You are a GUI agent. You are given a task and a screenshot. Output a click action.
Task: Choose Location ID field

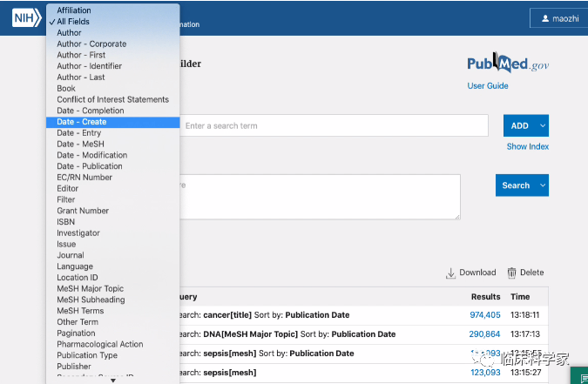[113, 278]
